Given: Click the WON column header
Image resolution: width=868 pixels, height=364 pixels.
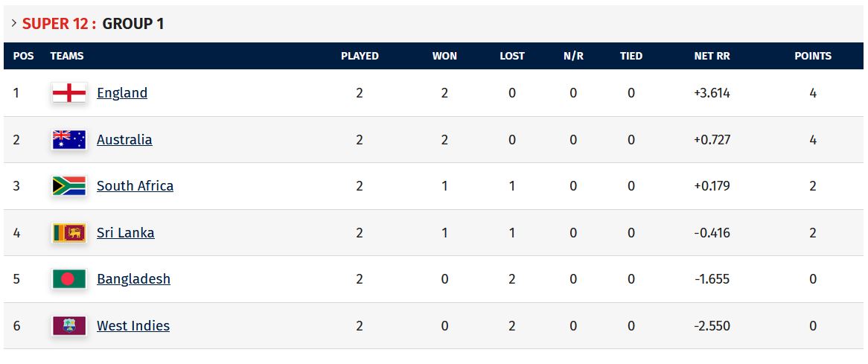Looking at the screenshot, I should (x=444, y=56).
